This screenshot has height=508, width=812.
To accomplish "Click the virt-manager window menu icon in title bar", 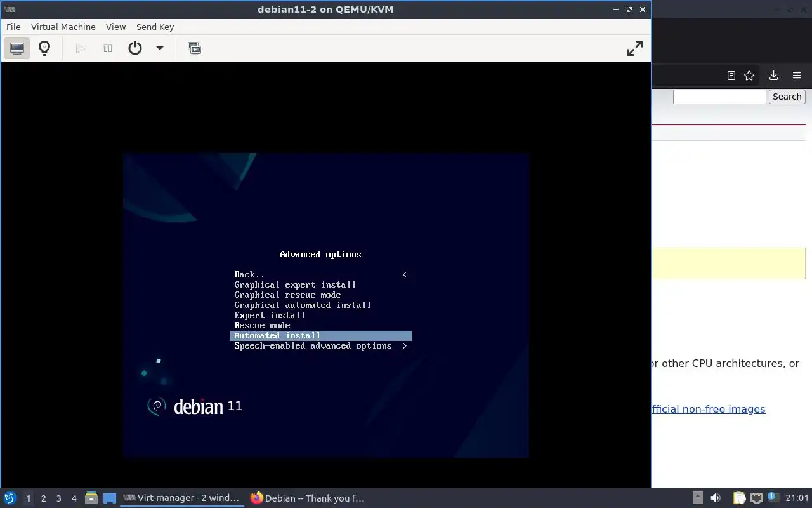I will pos(10,10).
